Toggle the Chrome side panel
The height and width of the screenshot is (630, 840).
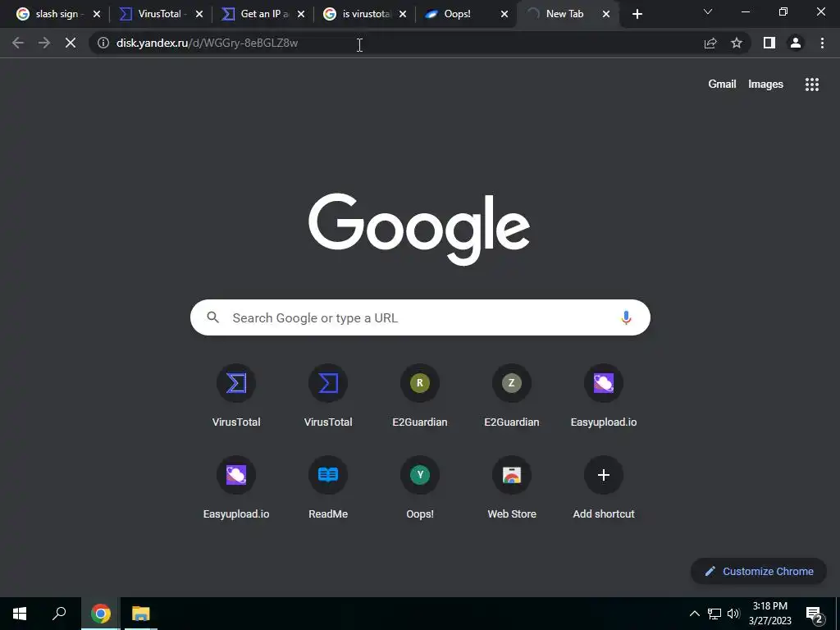pos(769,43)
